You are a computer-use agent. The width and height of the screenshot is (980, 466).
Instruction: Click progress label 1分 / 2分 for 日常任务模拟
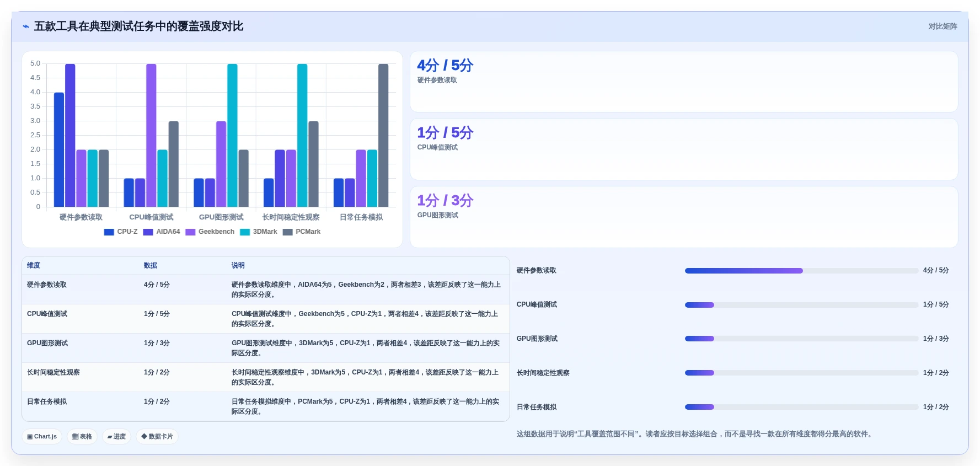pyautogui.click(x=936, y=407)
